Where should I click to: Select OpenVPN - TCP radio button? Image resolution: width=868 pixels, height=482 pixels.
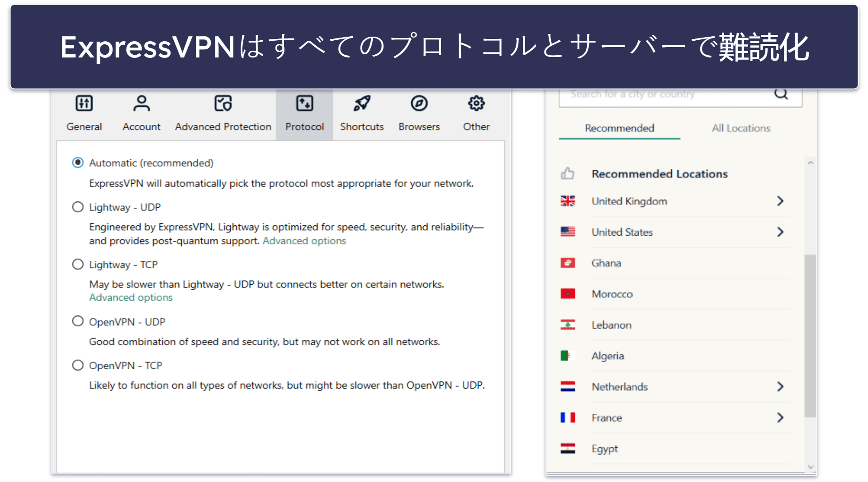click(78, 365)
